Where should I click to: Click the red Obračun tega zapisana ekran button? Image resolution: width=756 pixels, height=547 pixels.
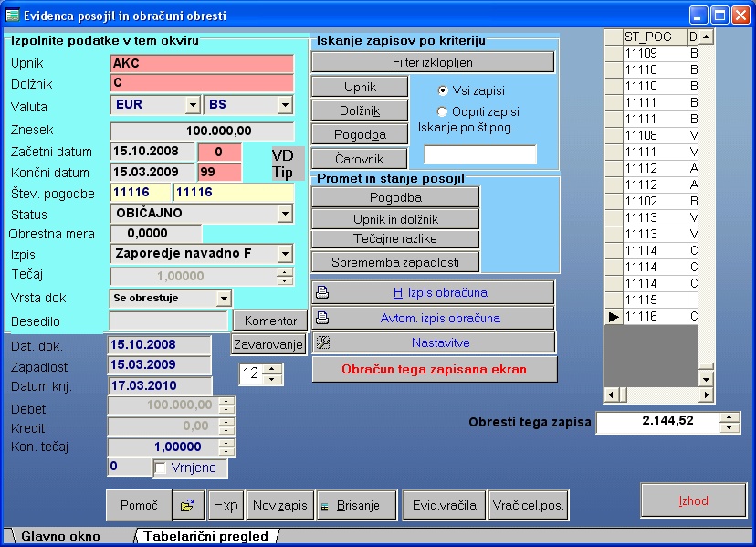point(433,370)
